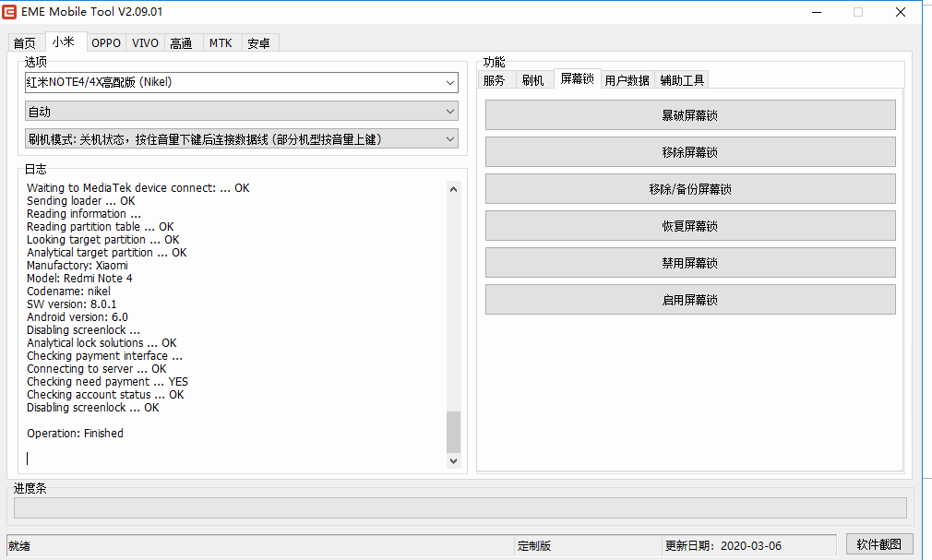Click the 定制版 status bar entry
The image size is (932, 560).
click(x=534, y=546)
